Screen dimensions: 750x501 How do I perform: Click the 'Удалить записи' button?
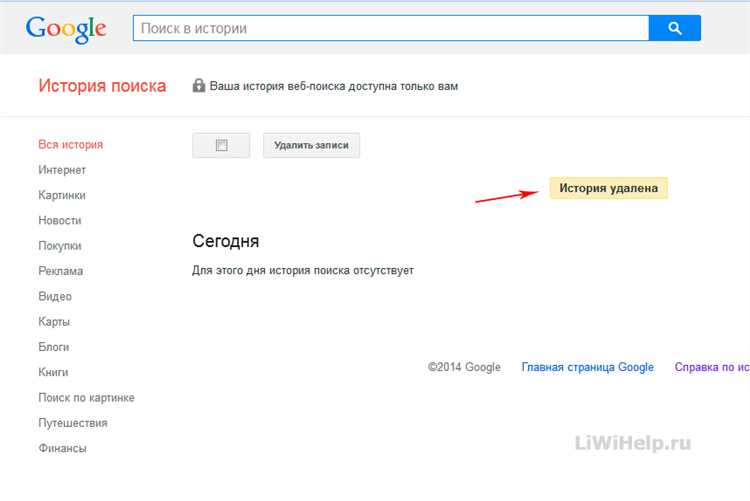311,145
